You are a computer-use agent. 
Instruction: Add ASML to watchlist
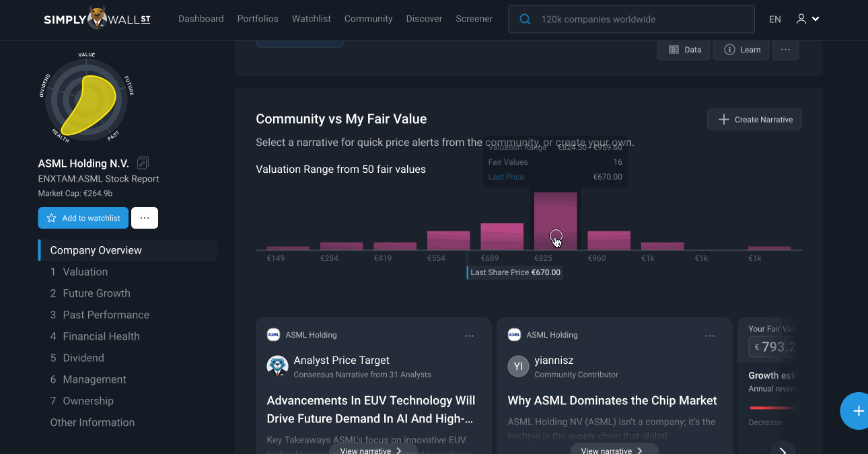83,218
